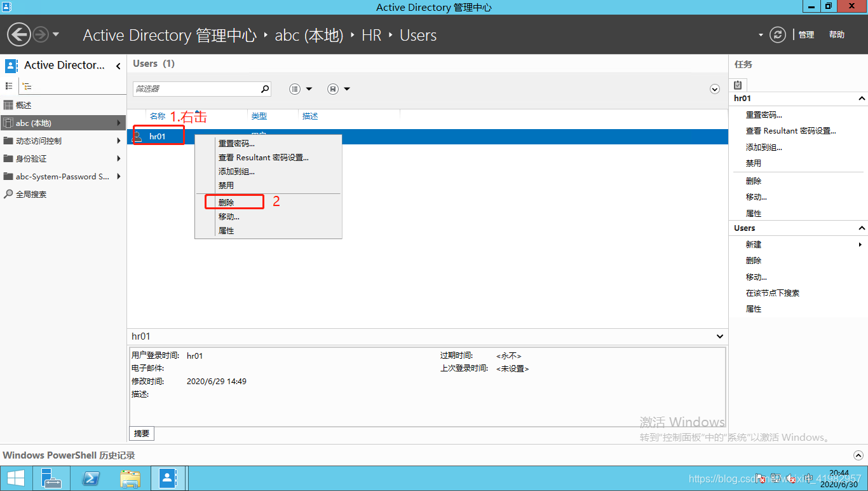Screen dimensions: 868x491
Task: Open navigation history dropdown beside forward arrow
Action: pyautogui.click(x=56, y=34)
